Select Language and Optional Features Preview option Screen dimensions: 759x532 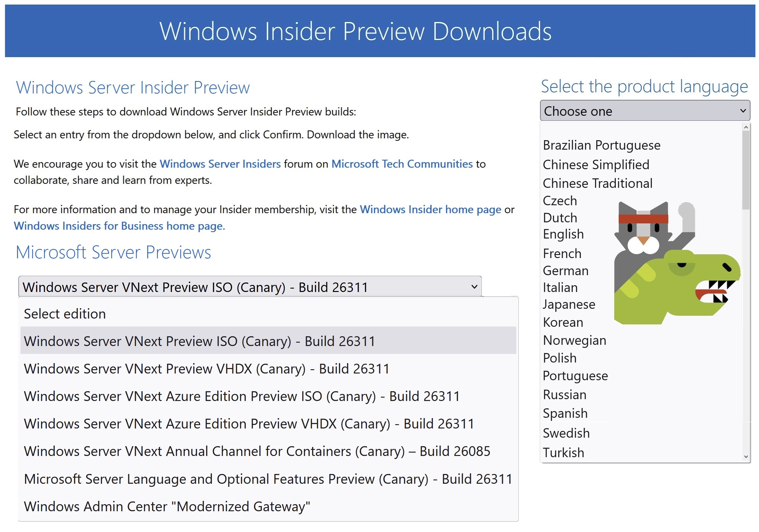pyautogui.click(x=268, y=479)
